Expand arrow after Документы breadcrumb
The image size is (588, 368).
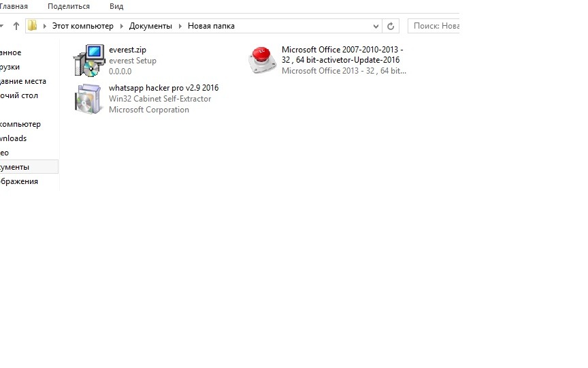point(180,26)
